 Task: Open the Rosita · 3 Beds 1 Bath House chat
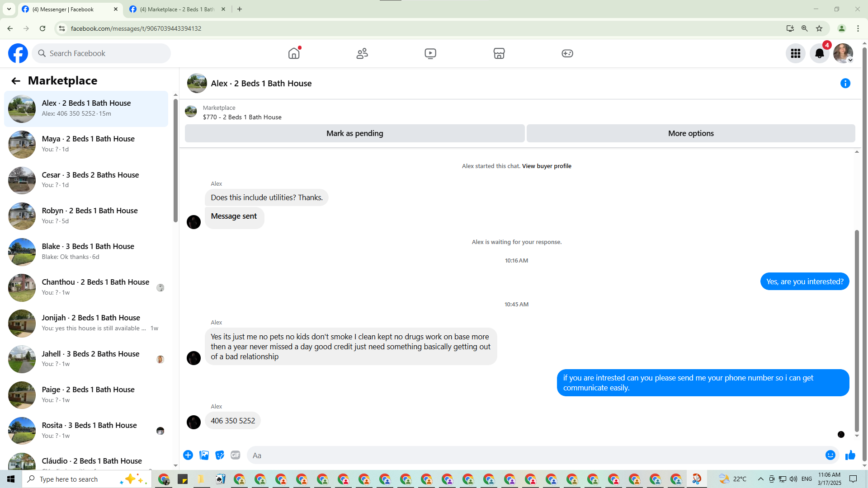(x=86, y=431)
